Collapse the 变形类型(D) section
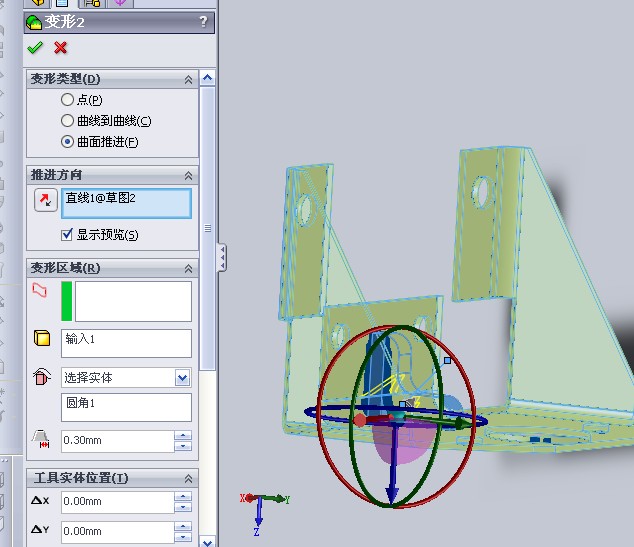The width and height of the screenshot is (634, 547). pos(188,79)
